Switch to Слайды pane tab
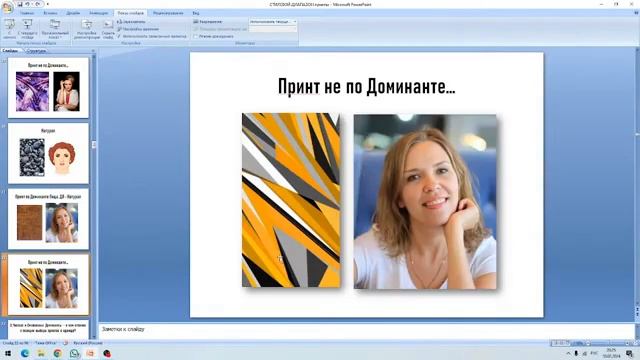 10,51
